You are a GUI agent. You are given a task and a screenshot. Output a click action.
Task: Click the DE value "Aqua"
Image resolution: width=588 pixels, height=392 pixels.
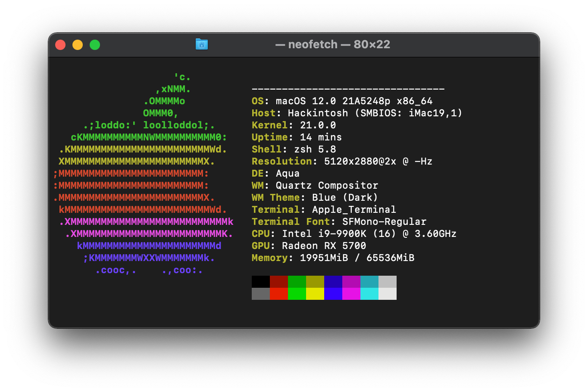click(288, 174)
